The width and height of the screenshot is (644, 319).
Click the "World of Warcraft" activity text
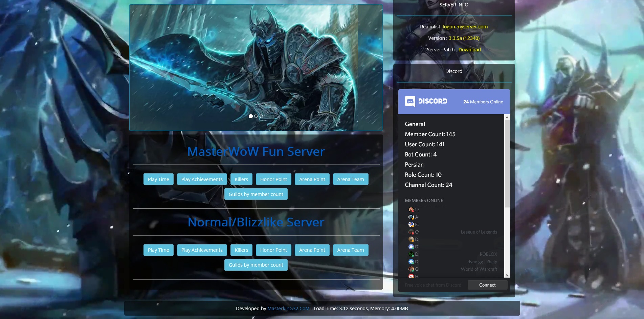point(479,269)
